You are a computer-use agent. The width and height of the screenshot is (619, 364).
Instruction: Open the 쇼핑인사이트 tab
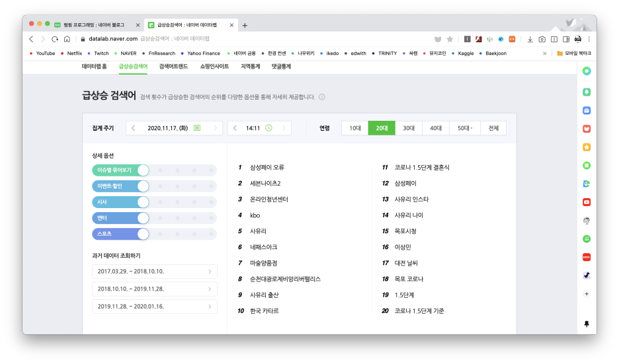pos(214,66)
